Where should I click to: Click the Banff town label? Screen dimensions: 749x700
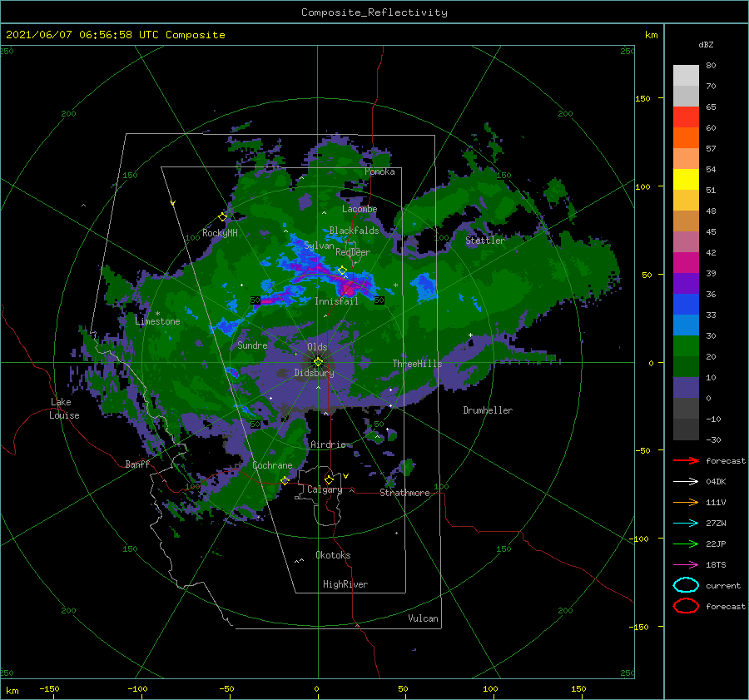click(137, 464)
